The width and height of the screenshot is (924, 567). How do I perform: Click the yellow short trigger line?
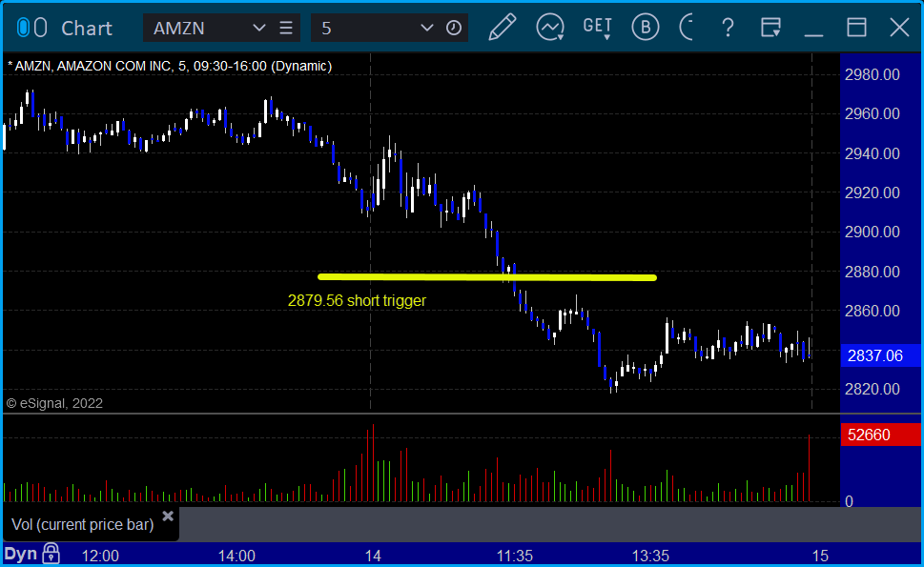[x=486, y=276]
